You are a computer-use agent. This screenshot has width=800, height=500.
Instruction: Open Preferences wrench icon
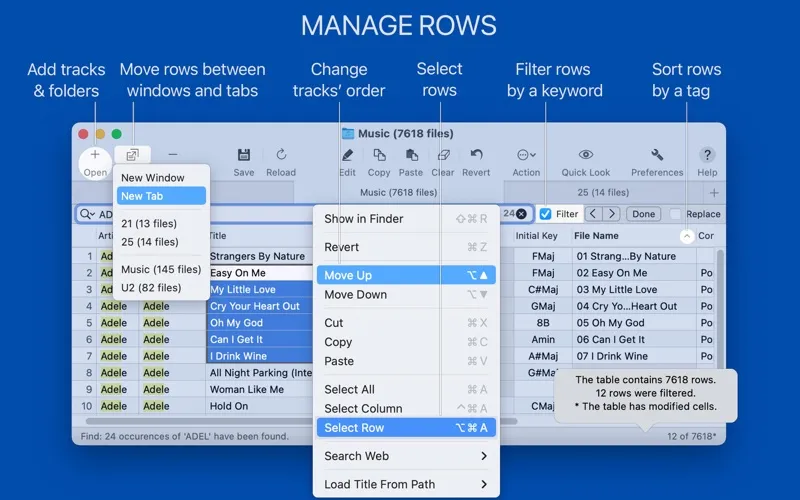[657, 155]
